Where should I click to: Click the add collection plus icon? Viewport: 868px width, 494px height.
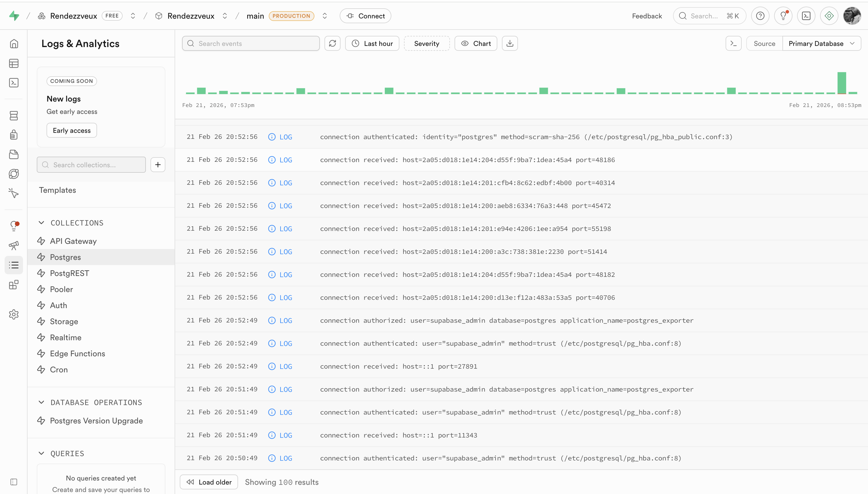click(x=158, y=165)
